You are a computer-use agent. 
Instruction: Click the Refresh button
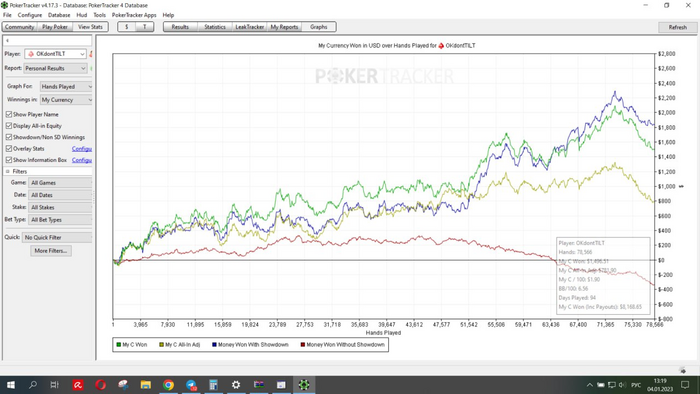(x=678, y=27)
